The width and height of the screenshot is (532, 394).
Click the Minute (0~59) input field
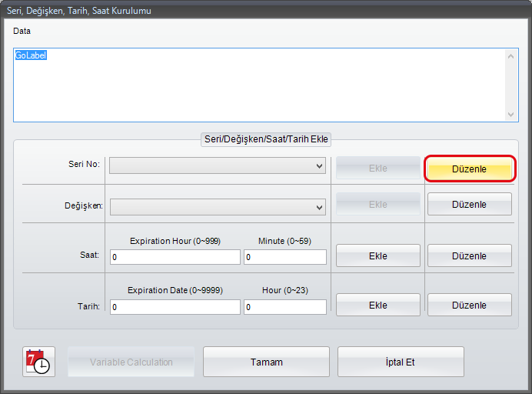tap(284, 257)
